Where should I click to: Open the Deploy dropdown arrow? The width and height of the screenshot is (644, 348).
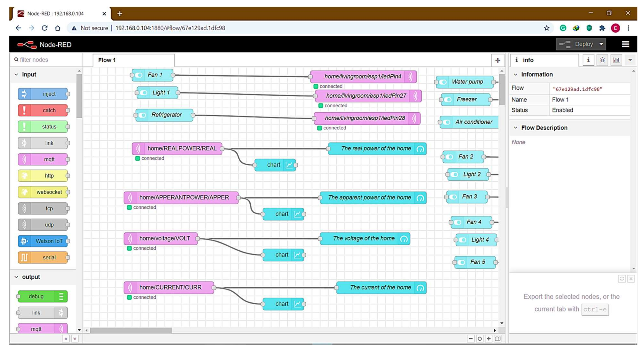601,44
